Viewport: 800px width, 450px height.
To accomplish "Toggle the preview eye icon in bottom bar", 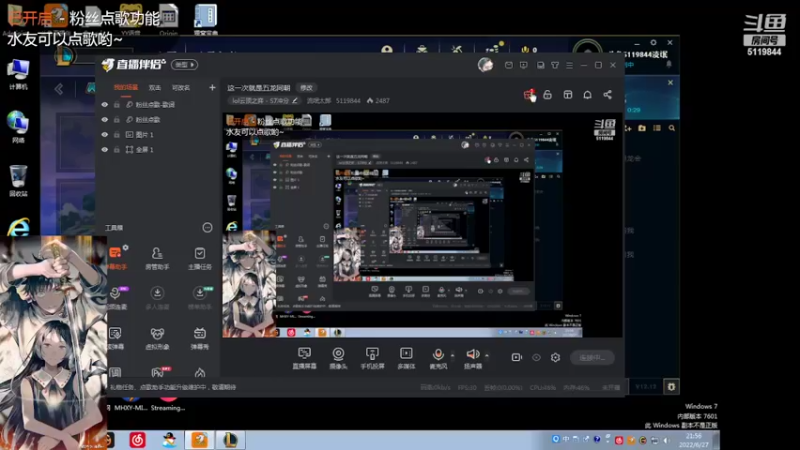I will (x=536, y=358).
